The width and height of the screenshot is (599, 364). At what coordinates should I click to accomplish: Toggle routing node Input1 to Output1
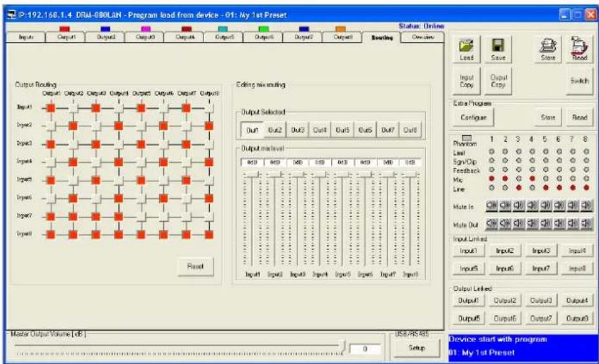[50, 107]
